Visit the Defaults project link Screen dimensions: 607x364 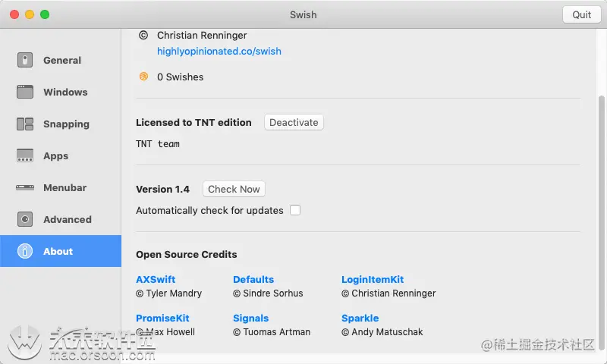(253, 279)
